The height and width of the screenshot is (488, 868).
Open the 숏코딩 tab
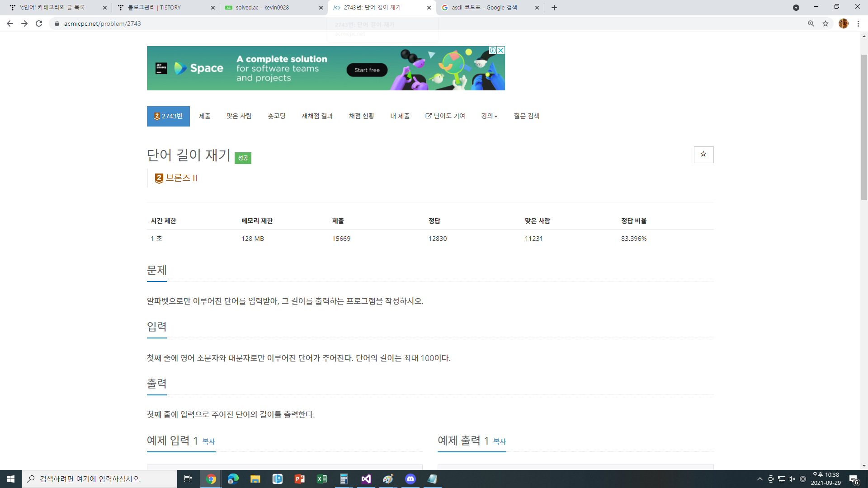tap(277, 116)
